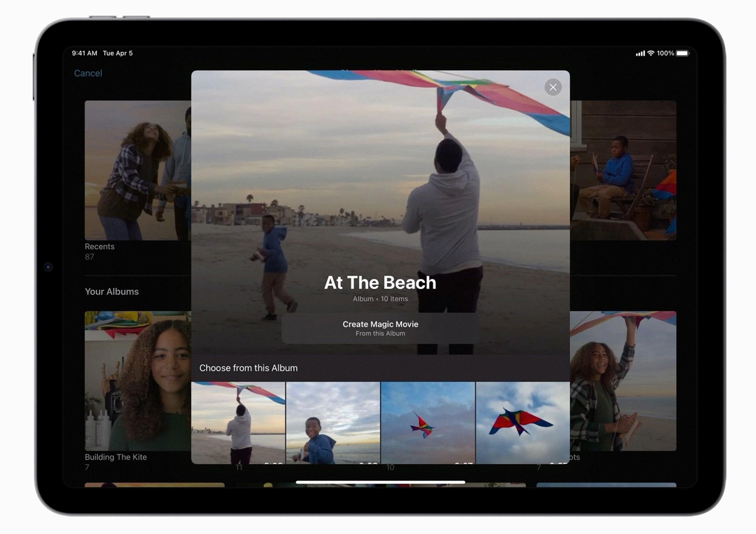Tap Cancel in the top bar
Screen dimensions: 756x534
pos(88,73)
